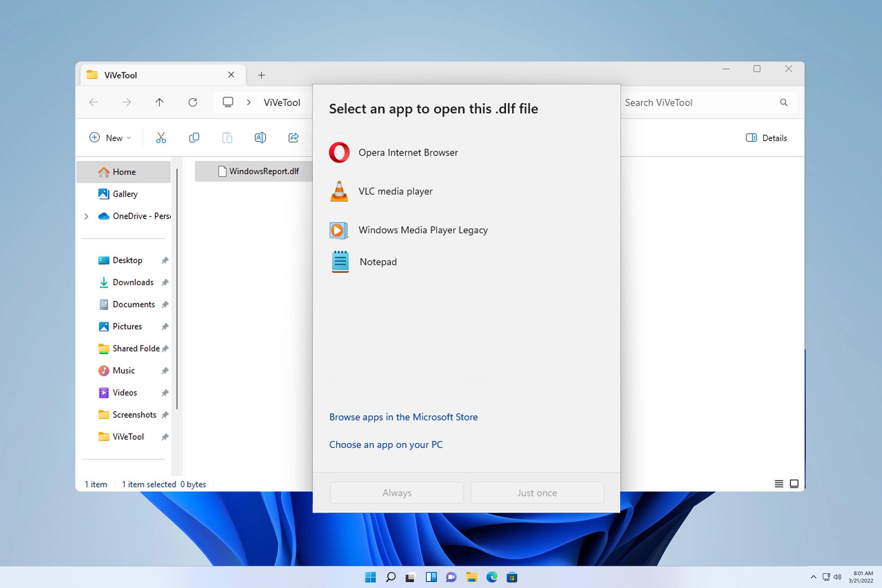Screen dimensions: 882x588
Task: Click the Rename icon in toolbar
Action: coord(260,138)
